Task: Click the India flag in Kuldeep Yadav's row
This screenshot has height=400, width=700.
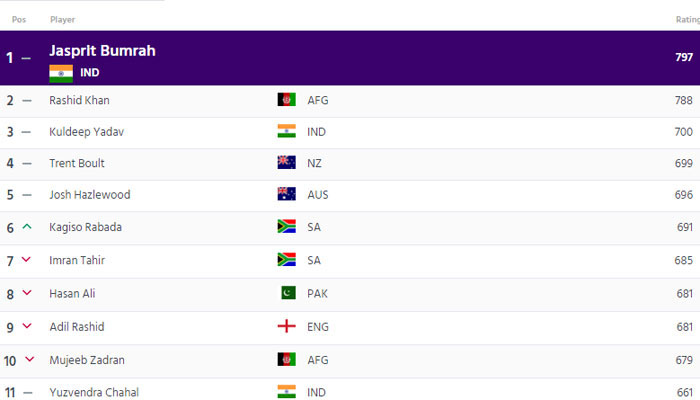Action: pyautogui.click(x=286, y=131)
